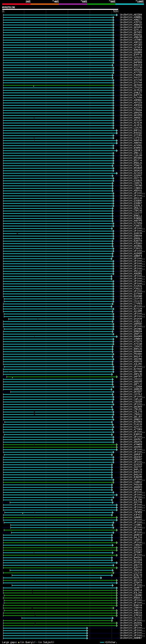Select label UniRef100_B6A9R8
This screenshot has width=146, height=644.
tap(131, 336)
